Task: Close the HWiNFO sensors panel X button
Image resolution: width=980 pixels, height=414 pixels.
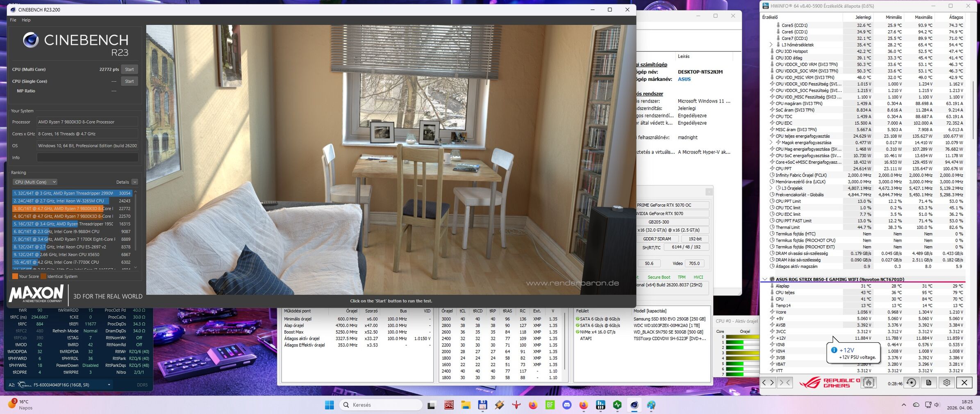Action: point(964,382)
